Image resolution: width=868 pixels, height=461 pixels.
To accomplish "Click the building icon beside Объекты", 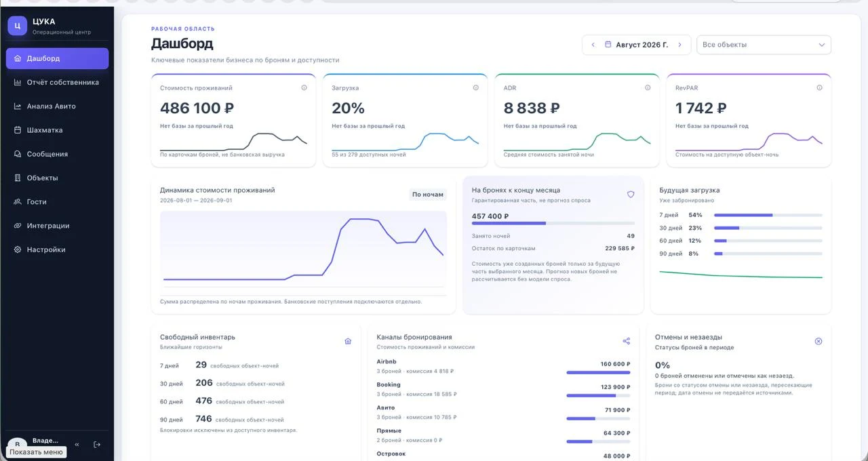I will (x=18, y=178).
